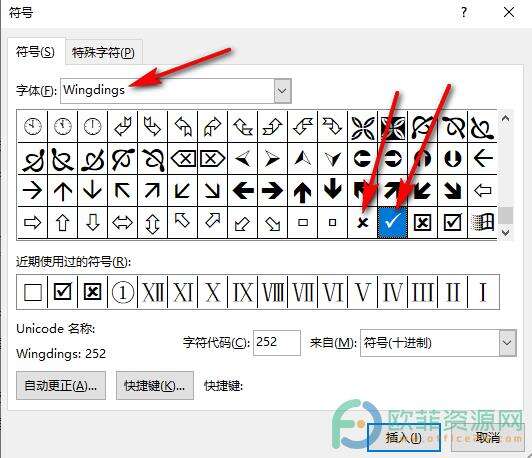Click the 插入(I) button
532x458 pixels.
[404, 438]
